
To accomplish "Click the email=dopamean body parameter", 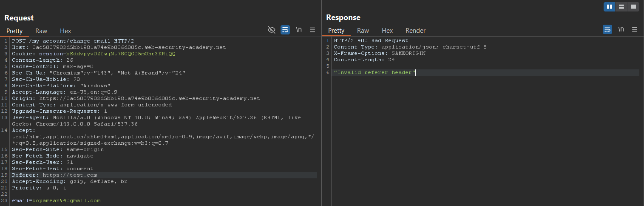I will [56, 201].
